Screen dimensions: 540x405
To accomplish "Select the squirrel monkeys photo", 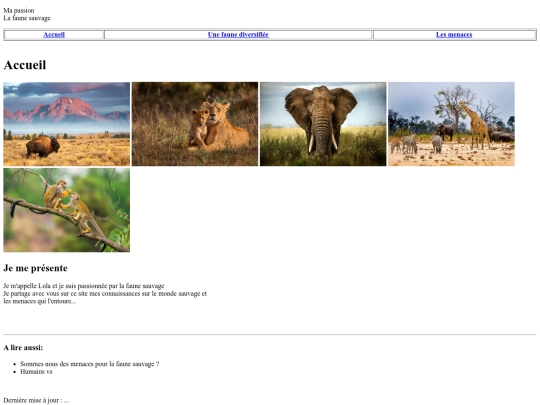I will tap(67, 210).
